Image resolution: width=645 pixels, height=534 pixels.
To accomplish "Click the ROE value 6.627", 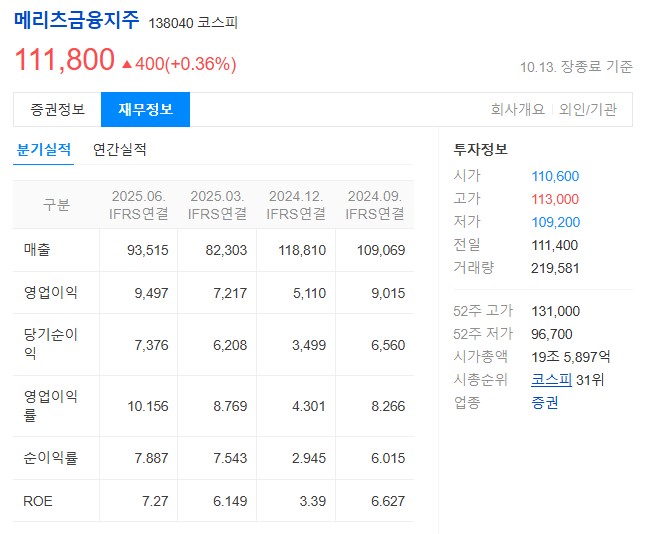I will [x=388, y=501].
